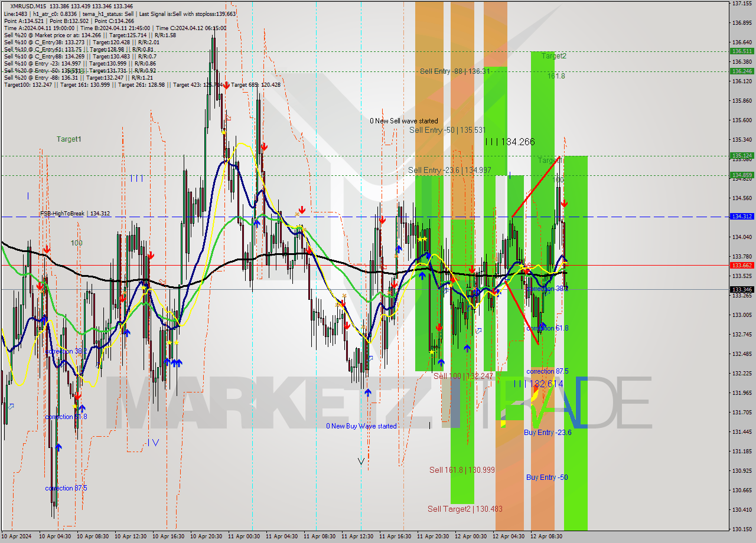Screen dimensions: 756x543
Task: Click the green 134.859 price tag
Action: (x=742, y=175)
